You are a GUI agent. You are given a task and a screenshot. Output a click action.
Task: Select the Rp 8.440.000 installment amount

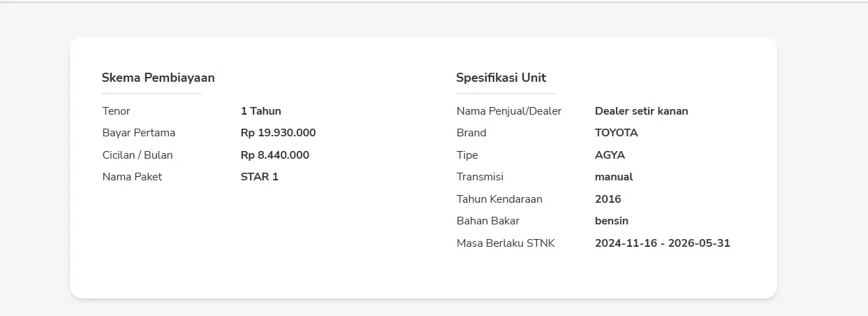tap(274, 155)
